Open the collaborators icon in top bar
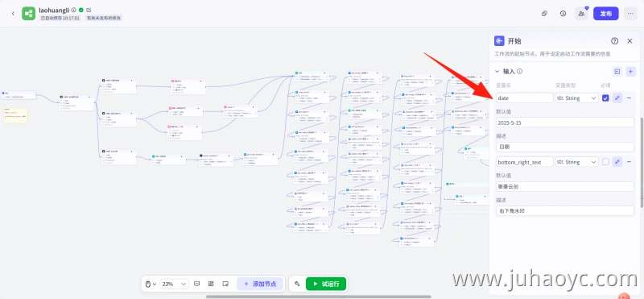This screenshot has height=299, width=644. 581,14
